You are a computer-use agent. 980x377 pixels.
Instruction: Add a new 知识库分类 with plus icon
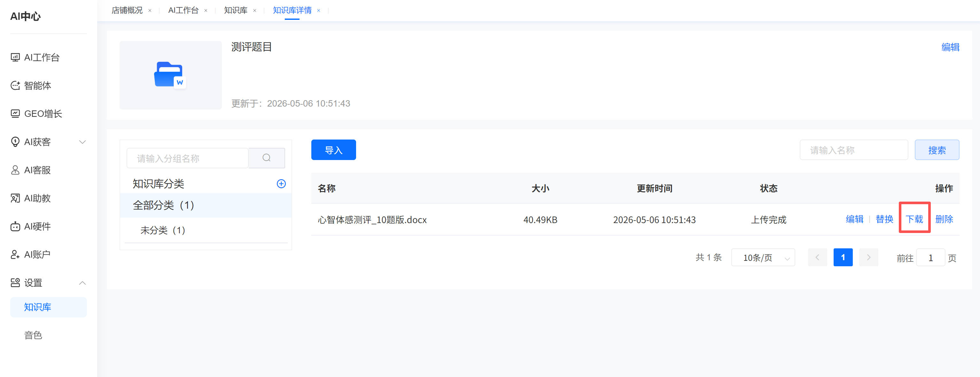click(x=281, y=184)
